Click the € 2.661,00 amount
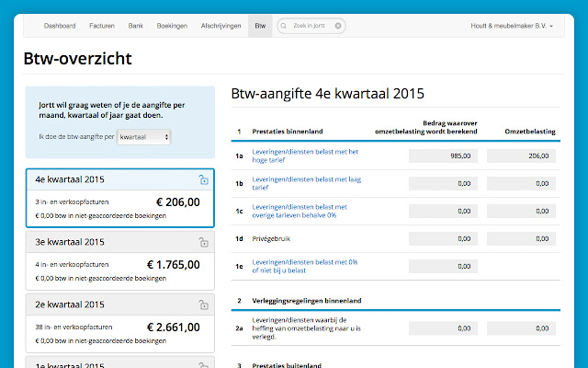The width and height of the screenshot is (588, 368). click(x=174, y=328)
